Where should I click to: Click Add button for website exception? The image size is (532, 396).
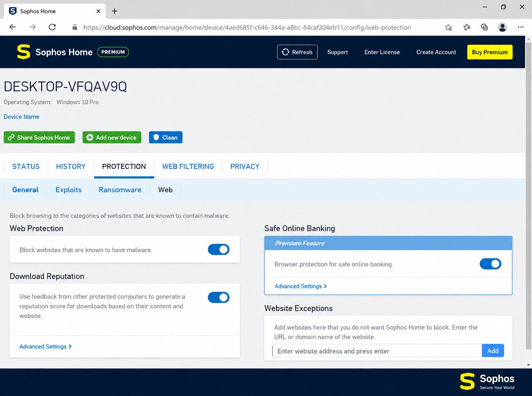coord(492,351)
